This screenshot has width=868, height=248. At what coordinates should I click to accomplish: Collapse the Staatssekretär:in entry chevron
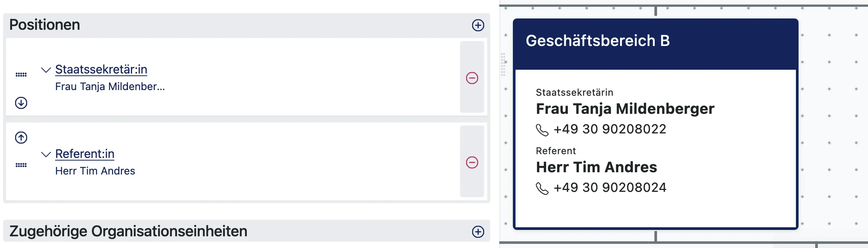(46, 70)
